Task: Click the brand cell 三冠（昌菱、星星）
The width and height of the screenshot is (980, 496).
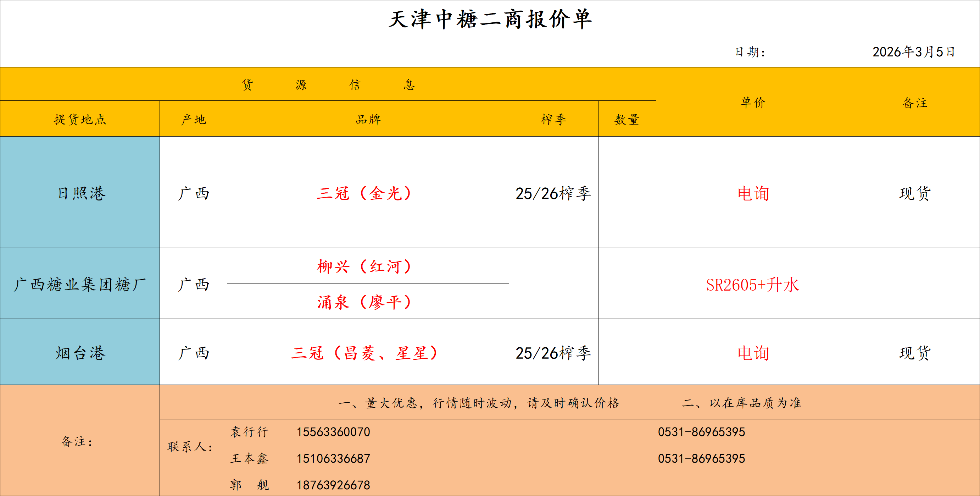Action: (x=364, y=353)
